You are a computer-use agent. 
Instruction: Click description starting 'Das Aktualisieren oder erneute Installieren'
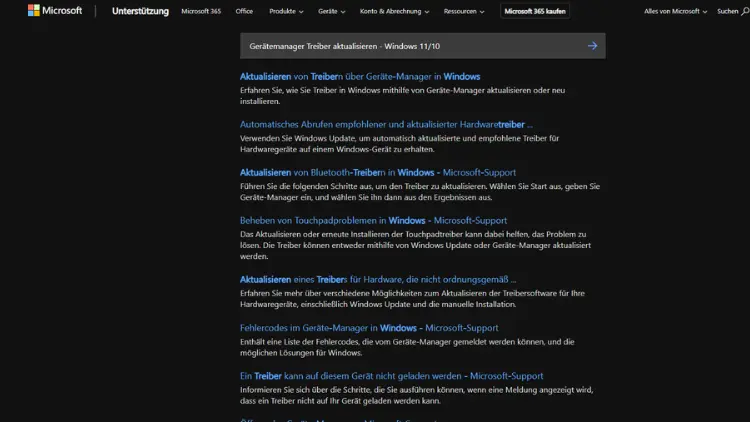pos(415,245)
